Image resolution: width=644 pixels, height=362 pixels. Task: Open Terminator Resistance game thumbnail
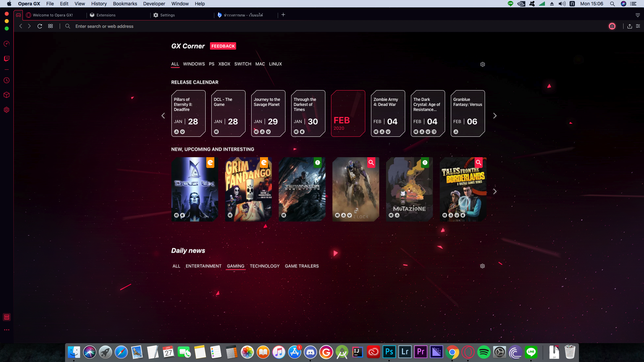(x=302, y=189)
